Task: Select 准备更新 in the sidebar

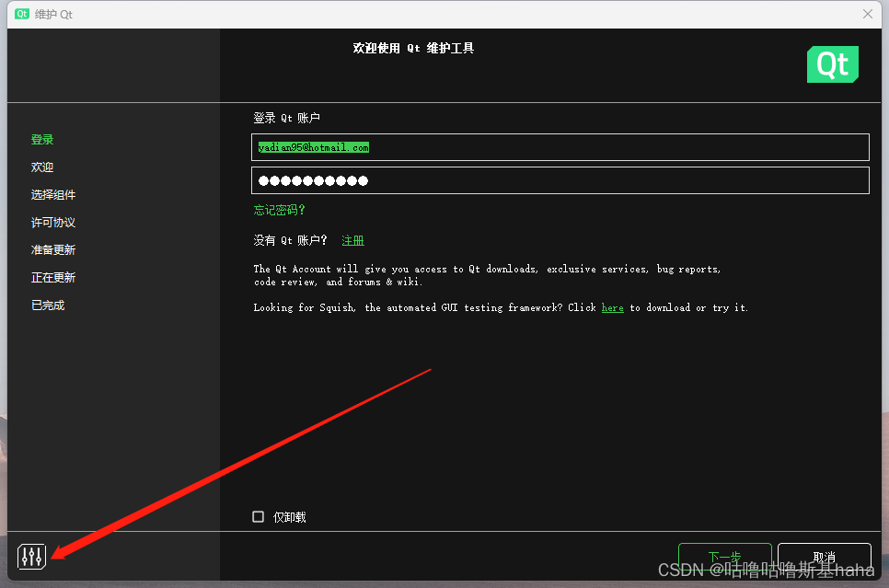Action: point(53,249)
